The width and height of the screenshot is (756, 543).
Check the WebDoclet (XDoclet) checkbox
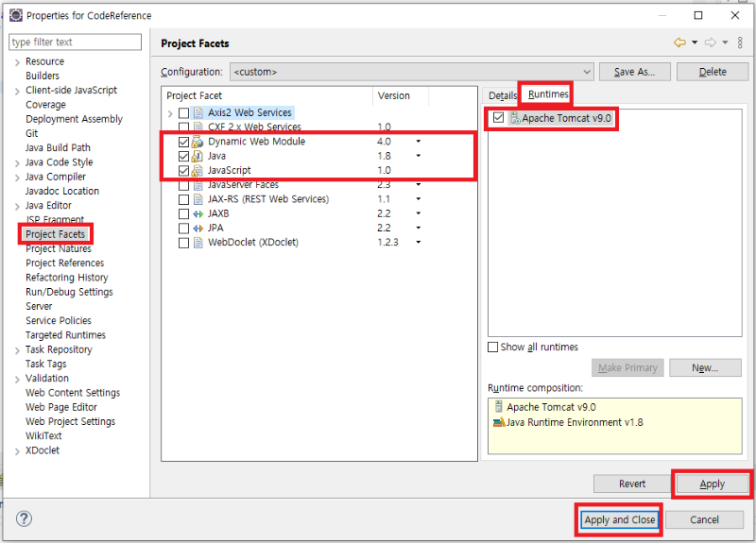point(183,243)
